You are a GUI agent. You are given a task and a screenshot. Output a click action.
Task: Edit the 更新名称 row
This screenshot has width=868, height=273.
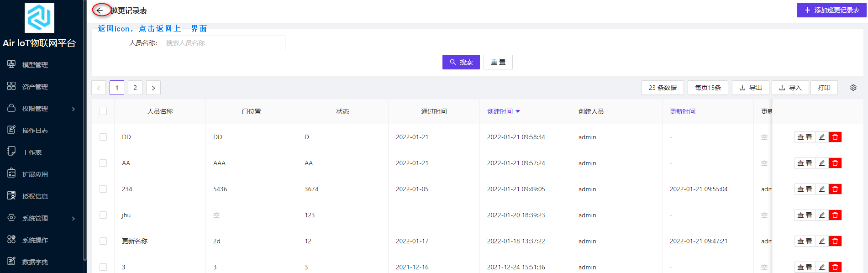click(822, 241)
